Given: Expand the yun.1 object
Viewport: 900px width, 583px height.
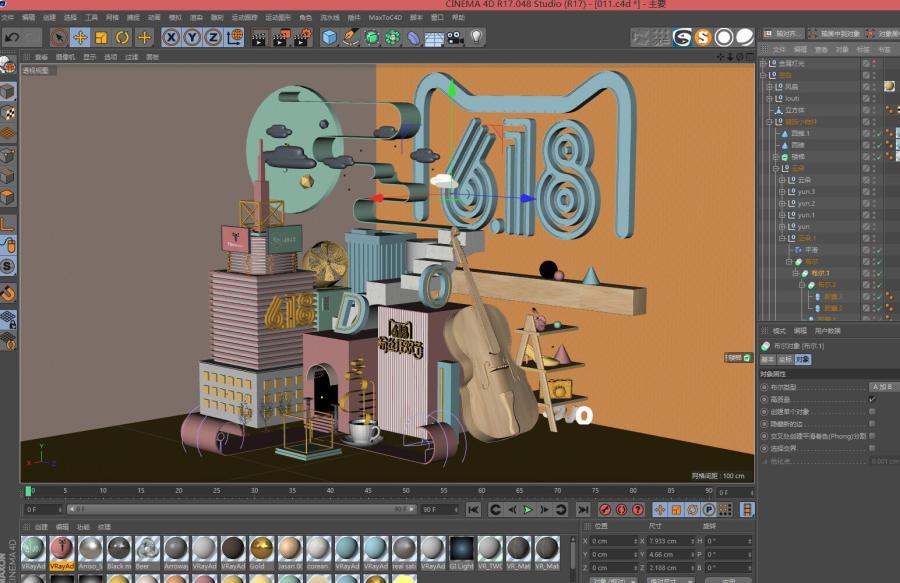Looking at the screenshot, I should (782, 215).
